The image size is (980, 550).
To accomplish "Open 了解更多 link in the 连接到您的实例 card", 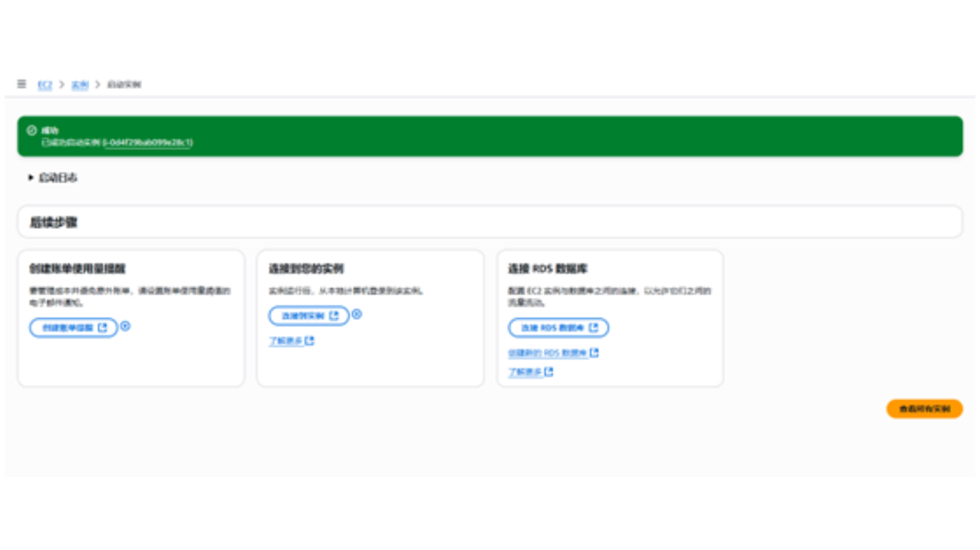I will coord(291,341).
